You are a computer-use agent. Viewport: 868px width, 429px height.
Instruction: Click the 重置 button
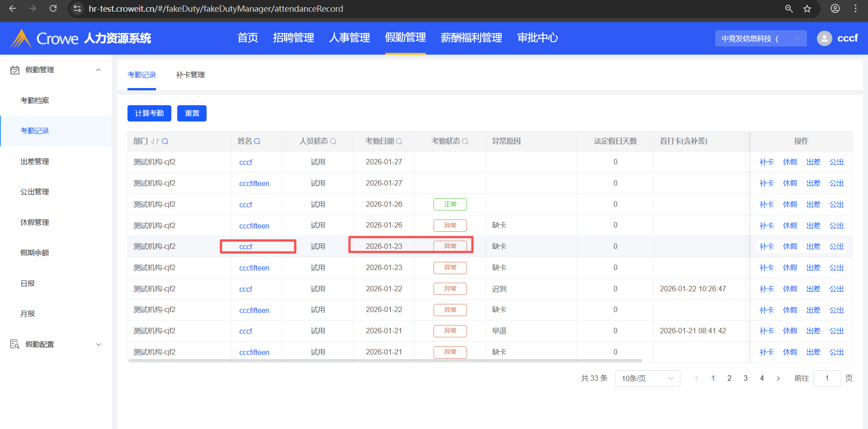192,113
